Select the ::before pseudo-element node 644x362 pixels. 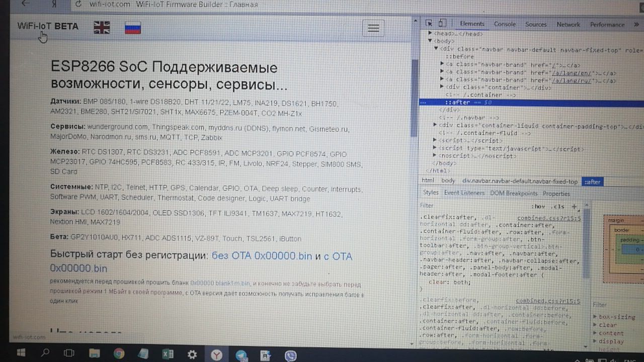(x=459, y=57)
